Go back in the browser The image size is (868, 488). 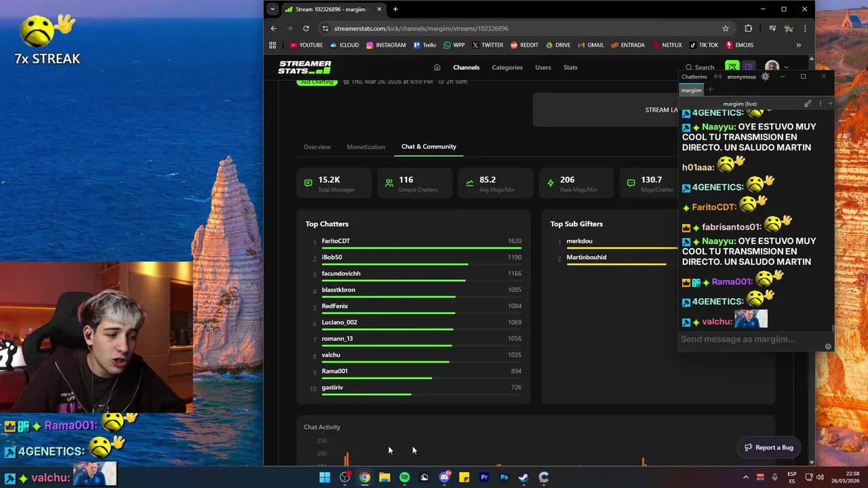click(x=273, y=28)
